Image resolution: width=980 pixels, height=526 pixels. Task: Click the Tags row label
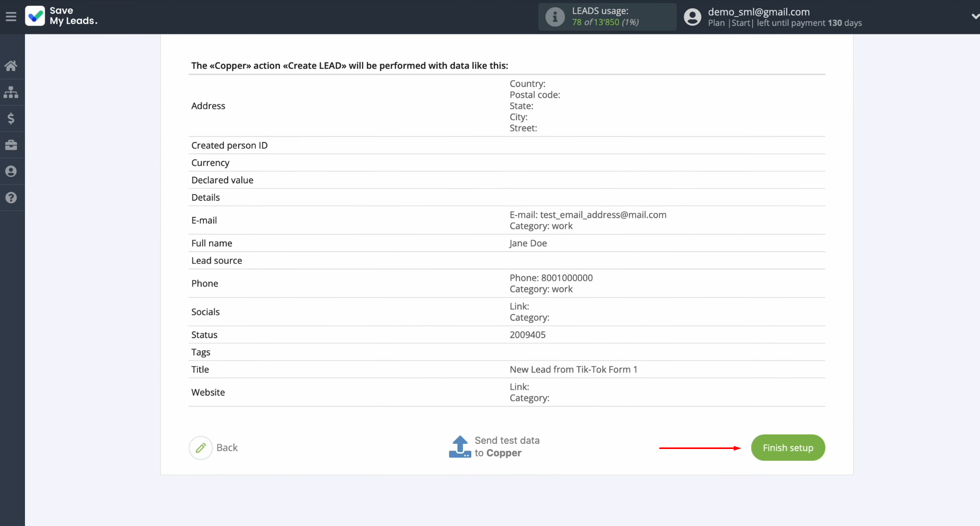201,352
